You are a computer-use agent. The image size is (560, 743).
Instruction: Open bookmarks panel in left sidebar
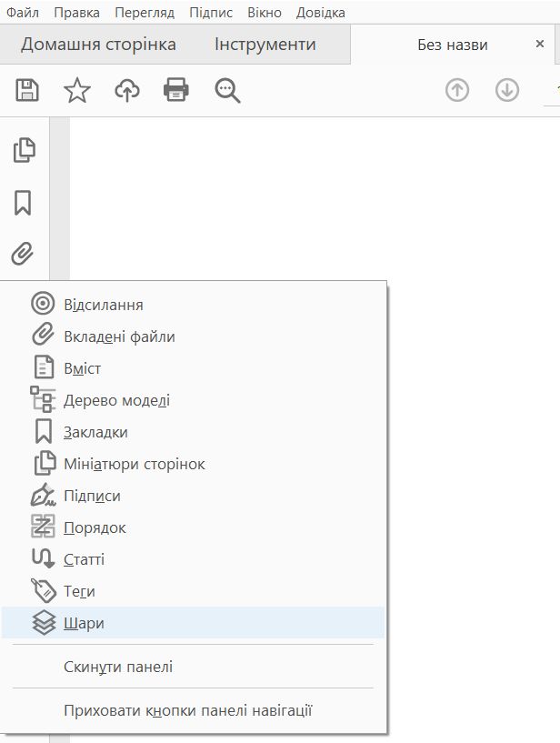coord(24,203)
